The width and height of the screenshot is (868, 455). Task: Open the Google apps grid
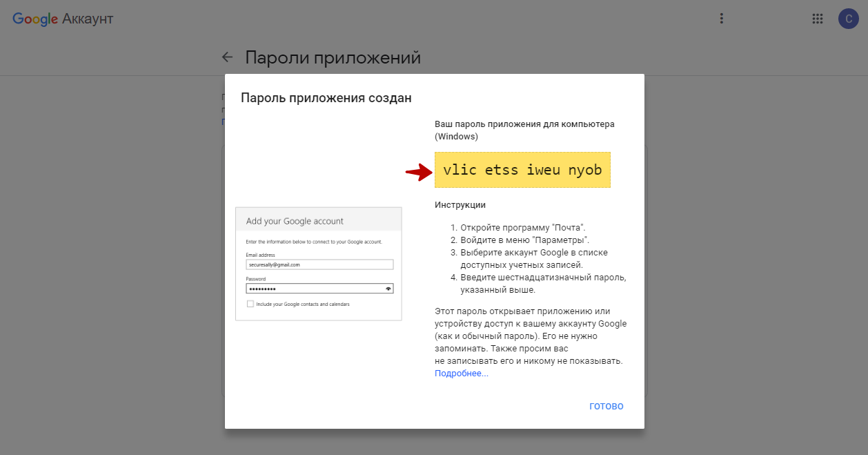tap(818, 19)
